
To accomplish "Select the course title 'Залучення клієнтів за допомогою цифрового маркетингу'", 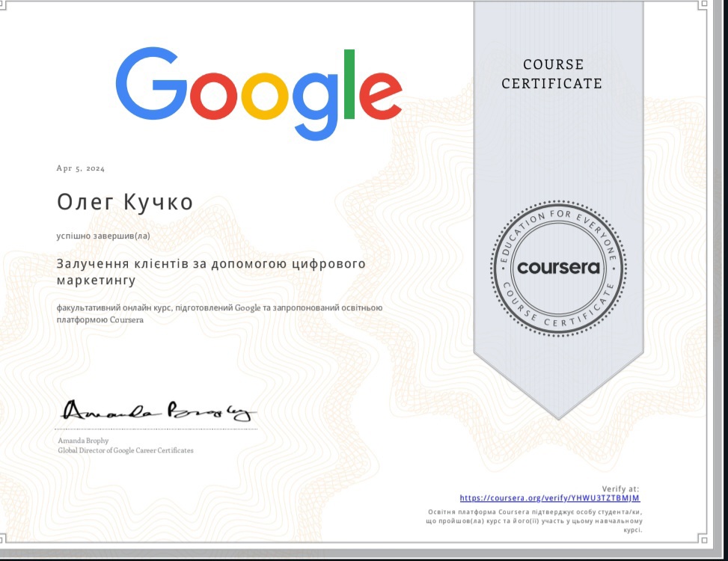I will pos(211,272).
